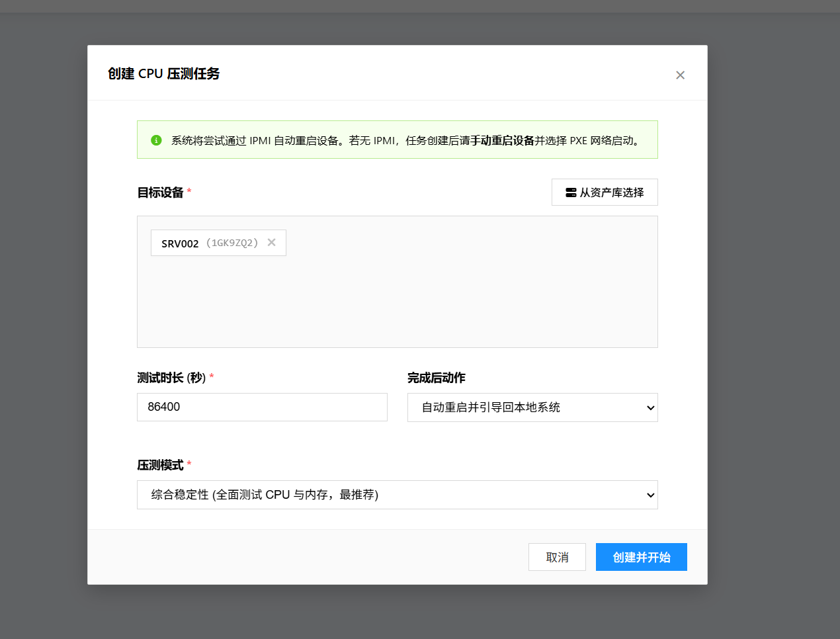Cancel with the 取消 button

point(557,557)
